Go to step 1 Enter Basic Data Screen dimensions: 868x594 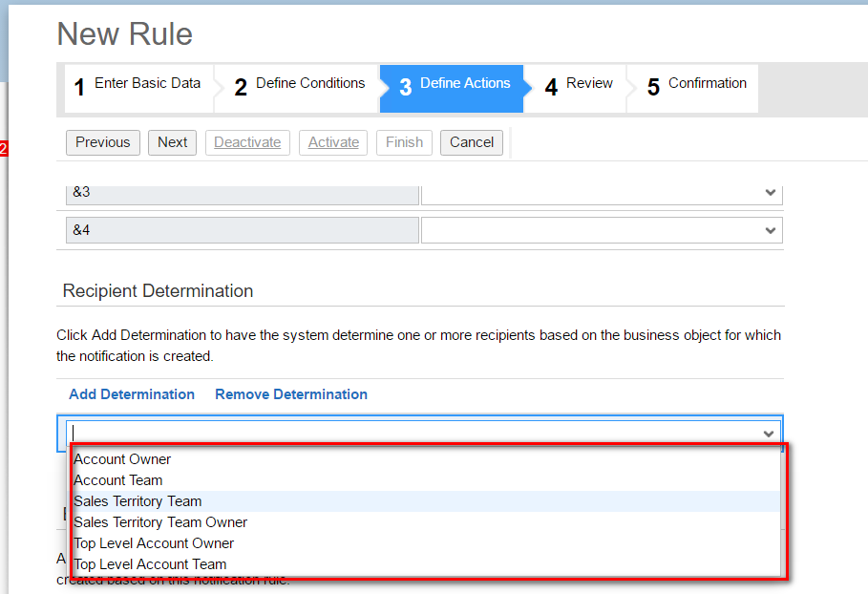(x=138, y=89)
